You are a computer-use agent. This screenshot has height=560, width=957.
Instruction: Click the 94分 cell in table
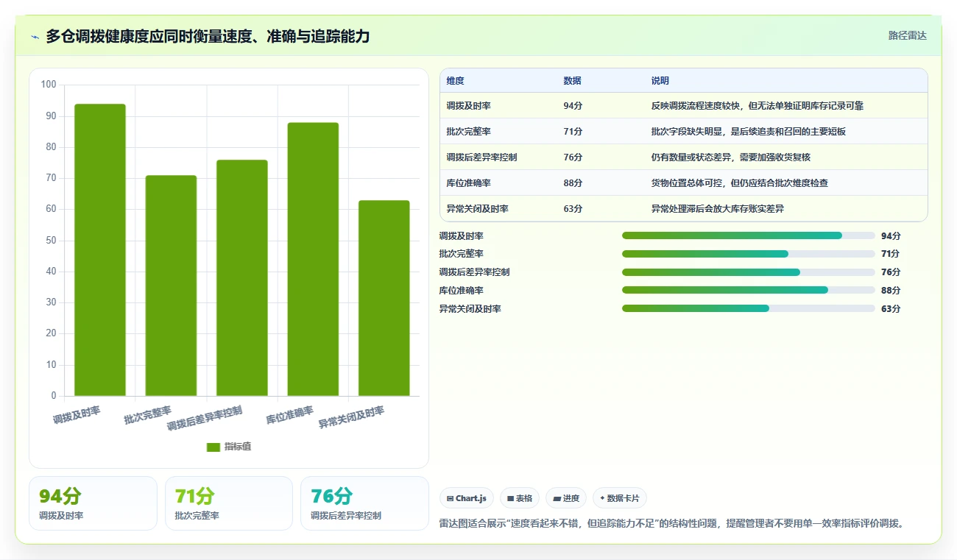click(573, 106)
